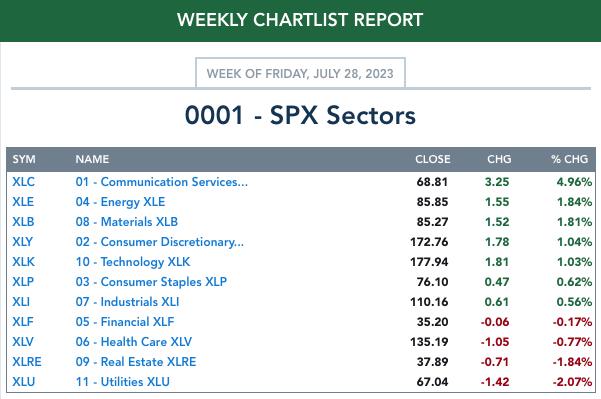Viewport: 601px width, 399px height.
Task: Open '04 - Energy XLE' chart link
Action: tap(120, 202)
